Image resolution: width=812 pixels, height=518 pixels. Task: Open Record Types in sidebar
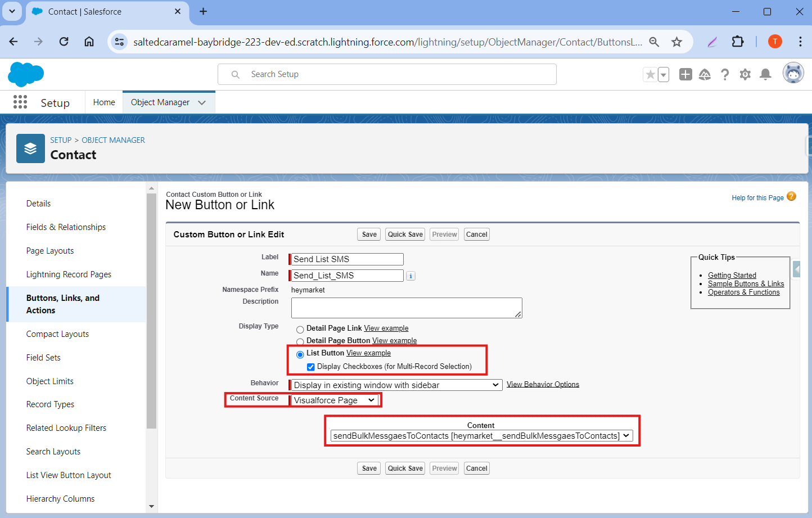point(50,404)
